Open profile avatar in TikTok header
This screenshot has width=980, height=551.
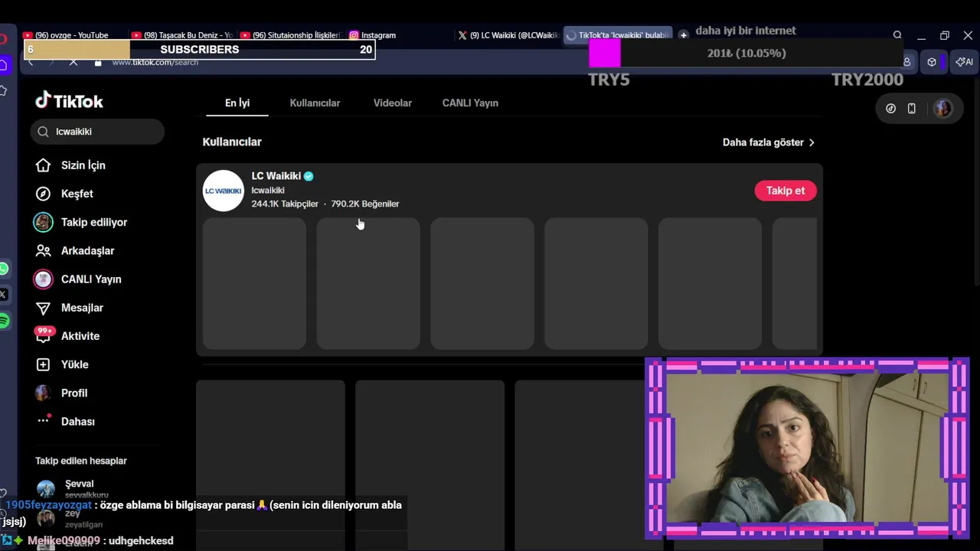coord(942,109)
